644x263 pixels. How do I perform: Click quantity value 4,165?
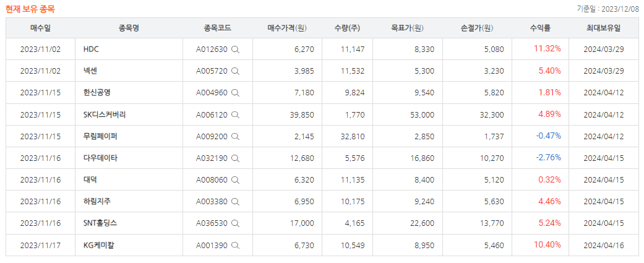pyautogui.click(x=355, y=223)
